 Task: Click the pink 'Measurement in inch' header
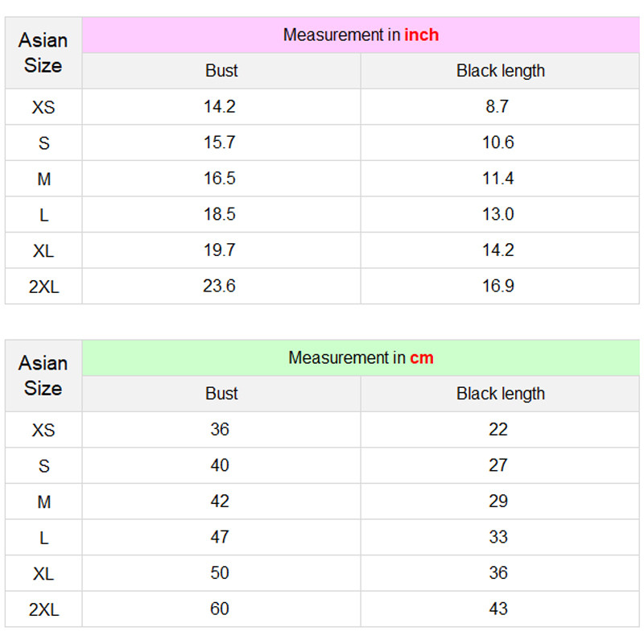361,35
